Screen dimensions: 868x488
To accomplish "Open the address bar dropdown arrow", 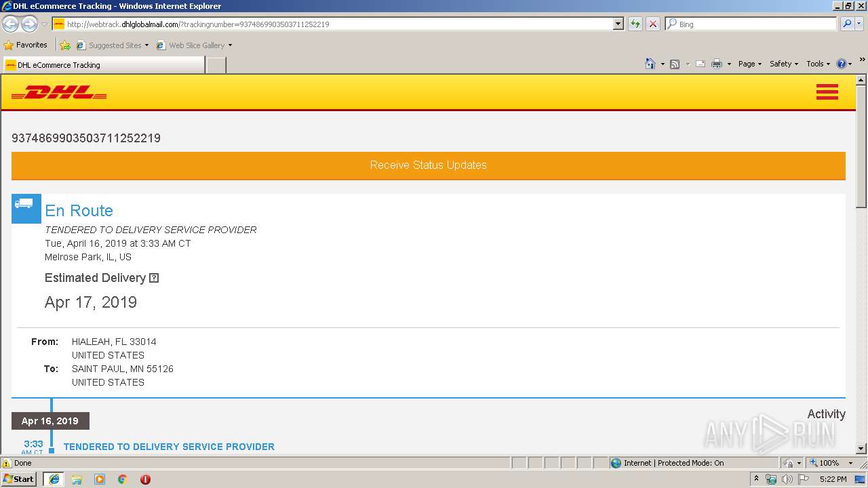I will coord(618,24).
